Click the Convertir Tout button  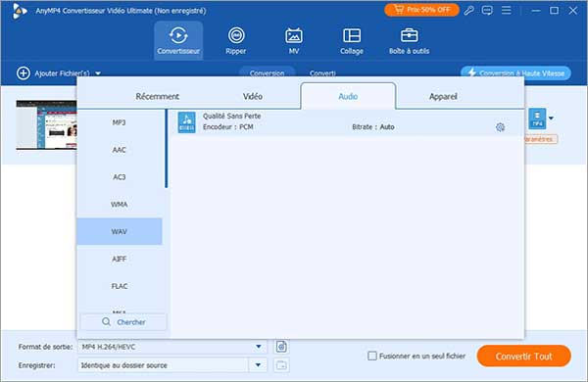(x=524, y=357)
